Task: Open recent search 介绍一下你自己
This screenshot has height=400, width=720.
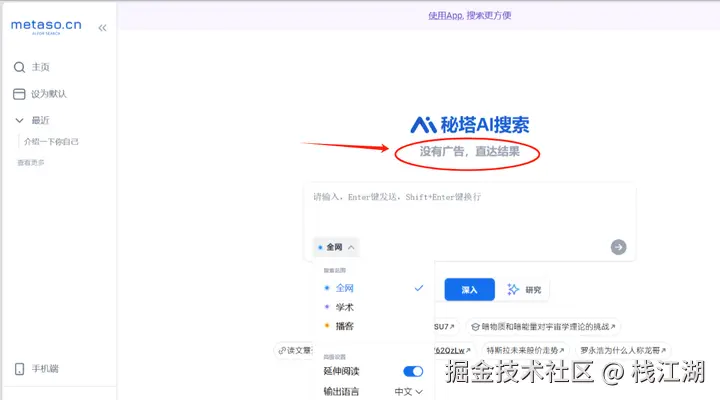Action: (51, 141)
